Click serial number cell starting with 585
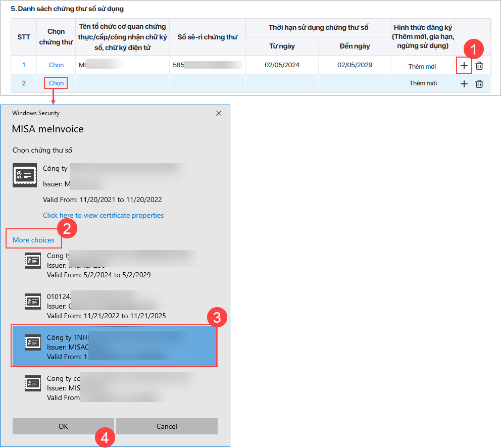 (208, 65)
